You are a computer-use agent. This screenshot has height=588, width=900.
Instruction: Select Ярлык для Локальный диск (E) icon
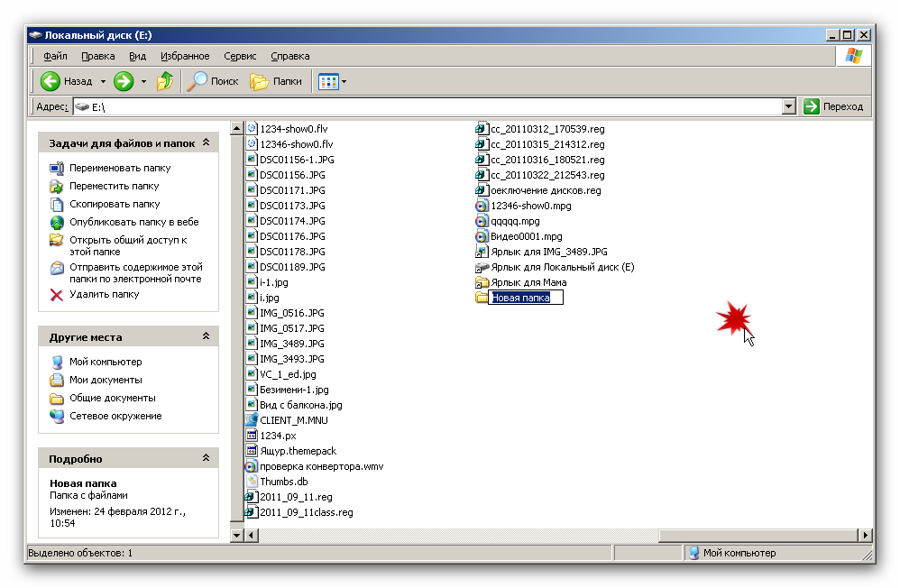click(x=482, y=267)
